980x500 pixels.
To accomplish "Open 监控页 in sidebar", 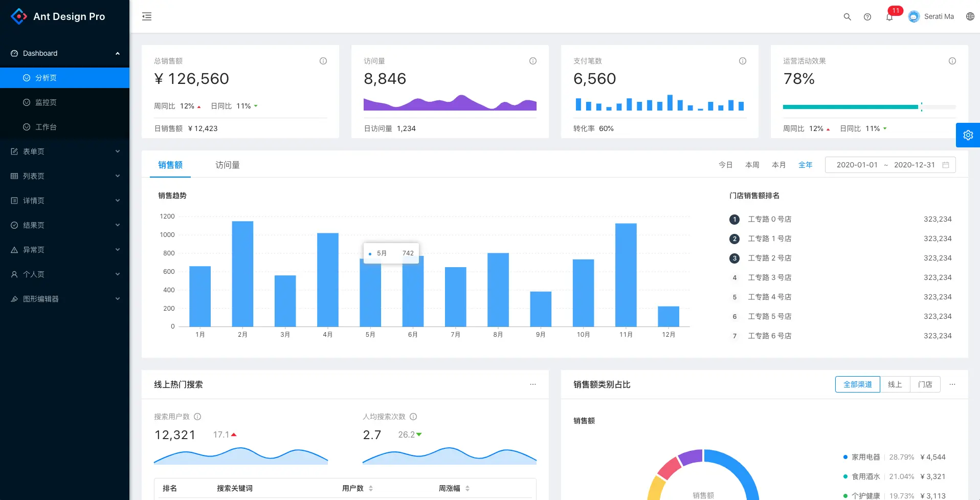I will 64,102.
